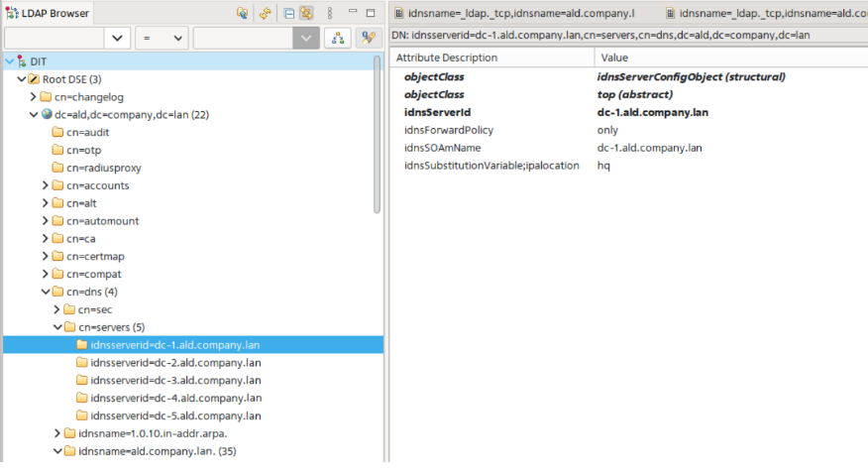The height and width of the screenshot is (474, 868).
Task: Open the quick search attribute dropdown
Action: click(x=118, y=38)
